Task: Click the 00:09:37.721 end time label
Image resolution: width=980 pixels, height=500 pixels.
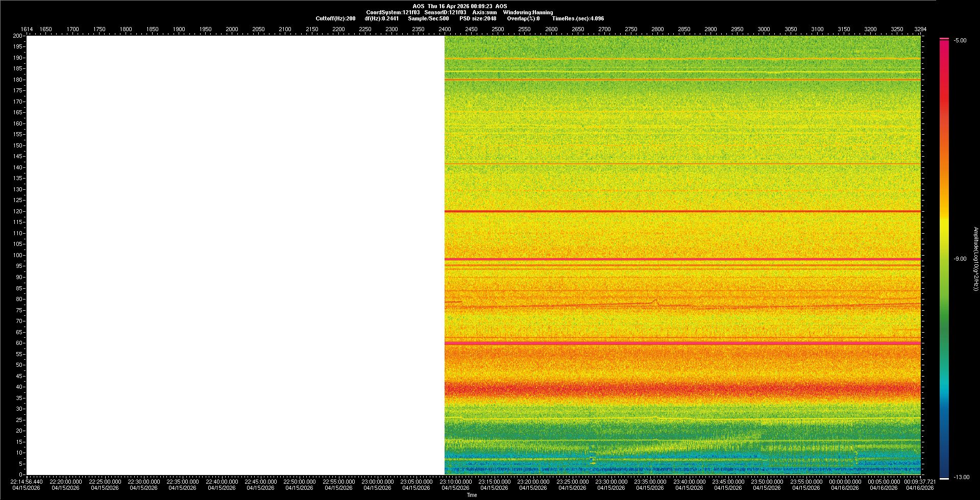Action: [x=920, y=482]
